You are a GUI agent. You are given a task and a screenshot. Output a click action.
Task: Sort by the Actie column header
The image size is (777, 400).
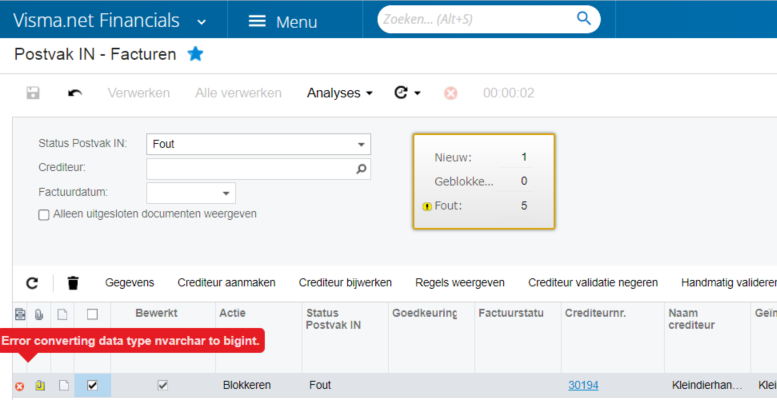[232, 313]
